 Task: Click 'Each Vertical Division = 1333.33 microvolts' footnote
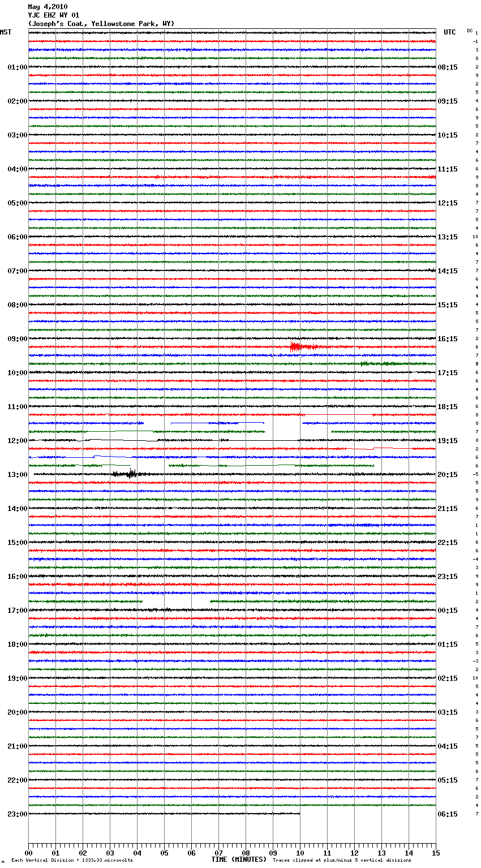click(72, 861)
